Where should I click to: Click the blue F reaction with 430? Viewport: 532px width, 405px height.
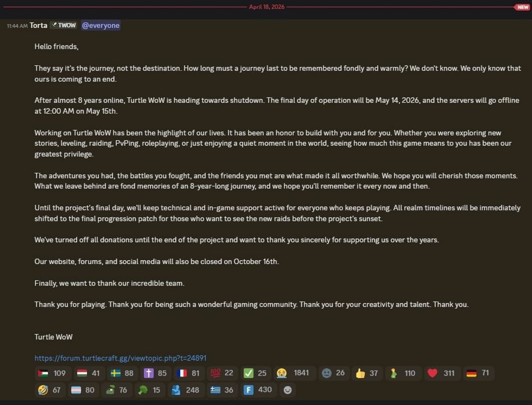[x=258, y=390]
